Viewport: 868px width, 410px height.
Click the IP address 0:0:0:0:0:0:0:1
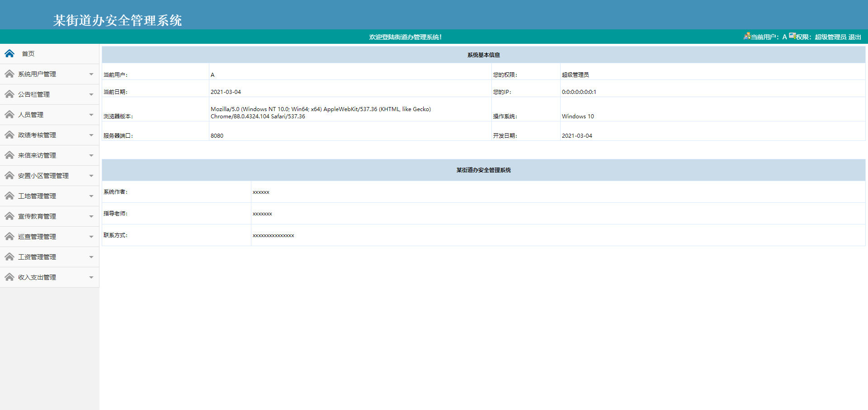pyautogui.click(x=579, y=92)
